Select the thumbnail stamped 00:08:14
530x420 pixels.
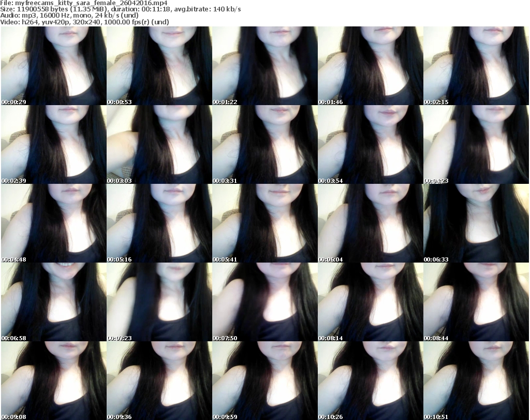coord(371,302)
